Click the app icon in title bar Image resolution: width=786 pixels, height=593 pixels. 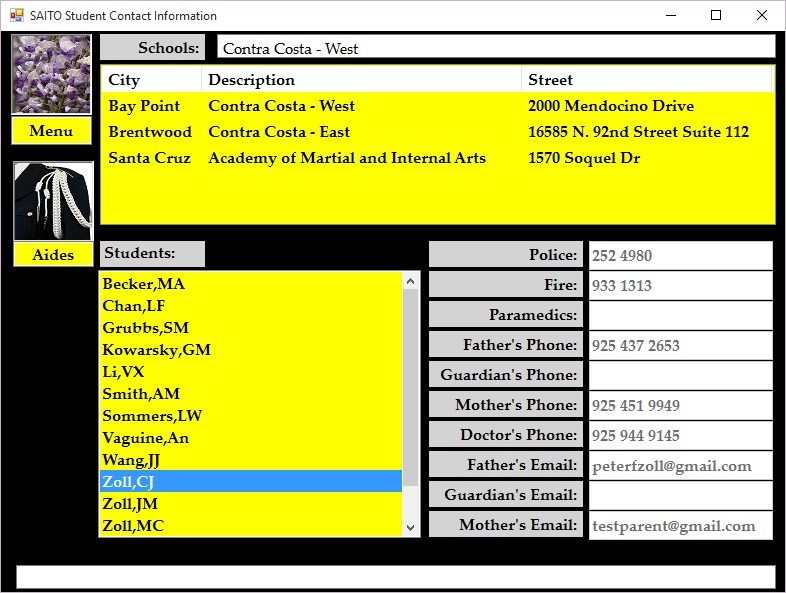(x=16, y=16)
